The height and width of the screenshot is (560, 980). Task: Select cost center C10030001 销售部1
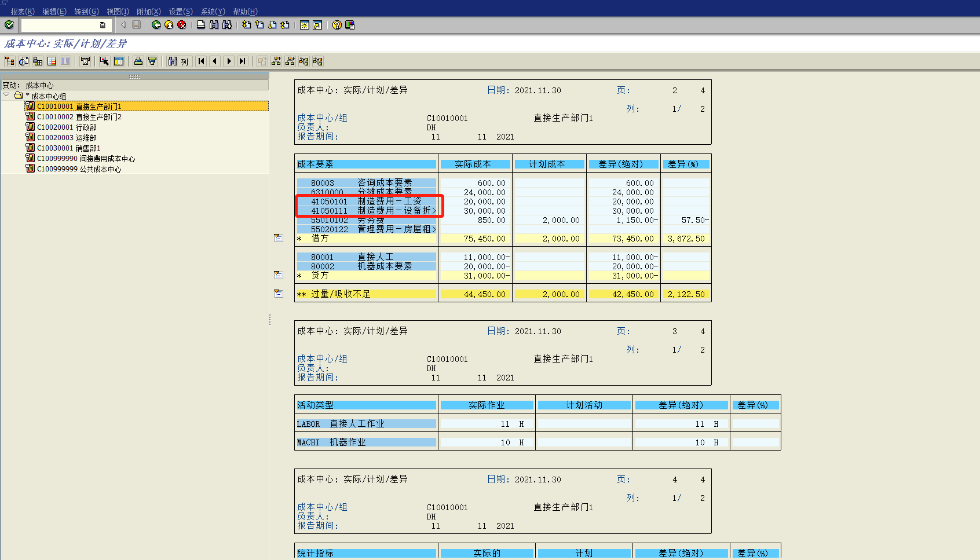coord(69,148)
